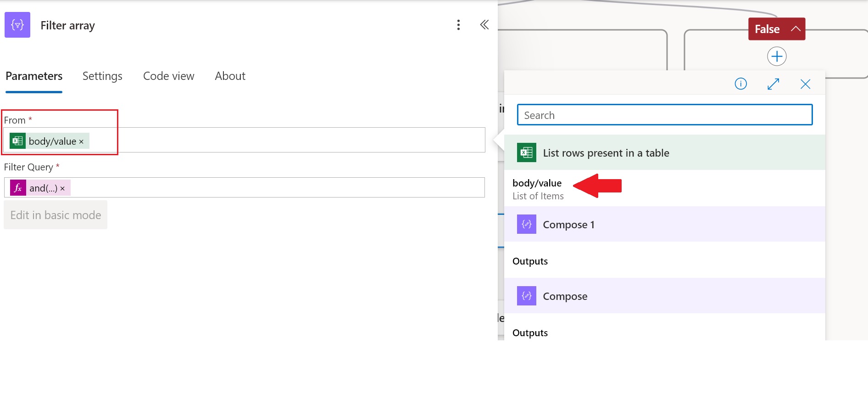Screen dimensions: 868x395
Task: Select the About tab
Action: coord(230,76)
